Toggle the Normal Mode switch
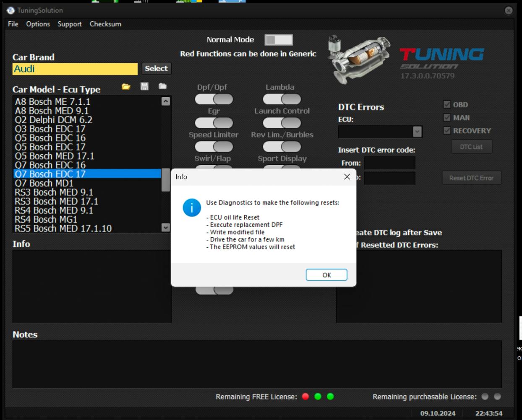Viewport: 522px width, 420px height. point(279,40)
